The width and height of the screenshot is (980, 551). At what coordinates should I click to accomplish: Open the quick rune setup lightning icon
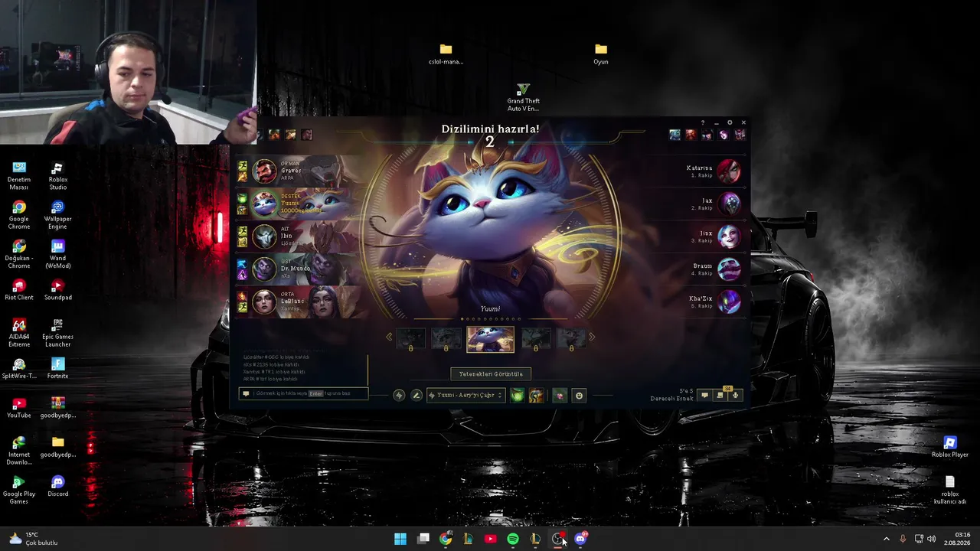[399, 395]
